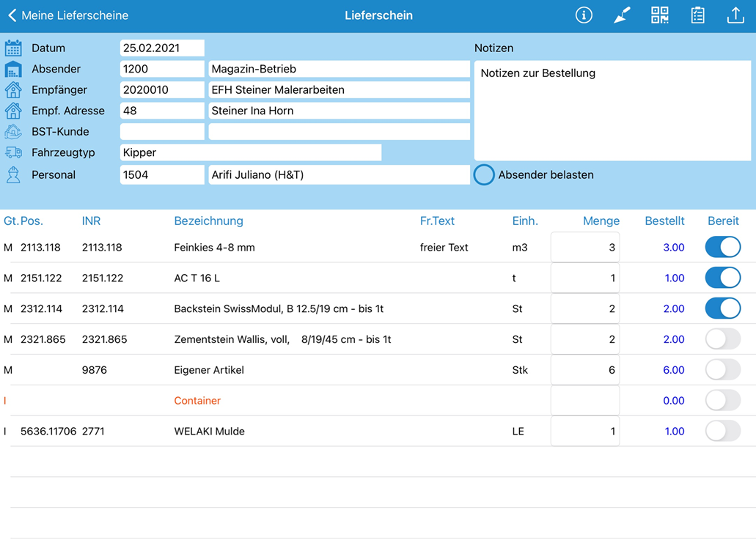Enable Bereit for Container row

point(723,401)
